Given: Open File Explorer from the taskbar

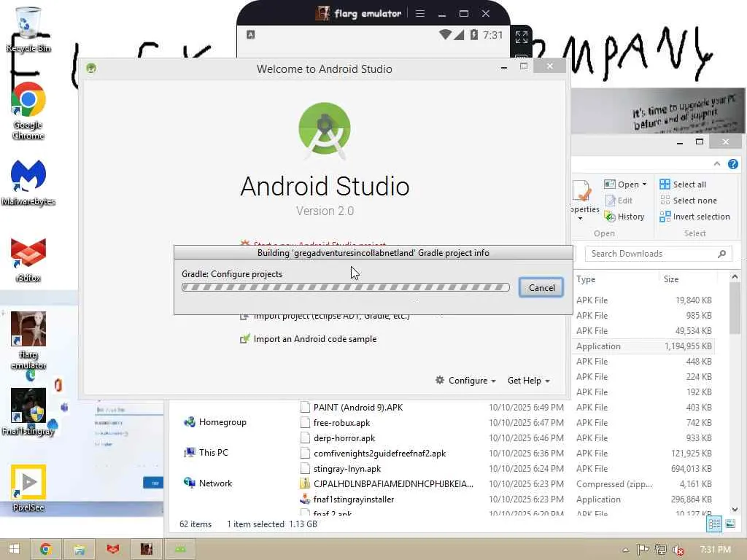Looking at the screenshot, I should pos(79,549).
